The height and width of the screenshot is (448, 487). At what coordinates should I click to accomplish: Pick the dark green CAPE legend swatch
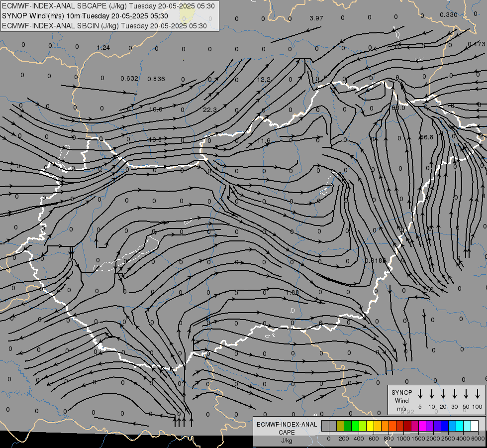click(x=348, y=426)
